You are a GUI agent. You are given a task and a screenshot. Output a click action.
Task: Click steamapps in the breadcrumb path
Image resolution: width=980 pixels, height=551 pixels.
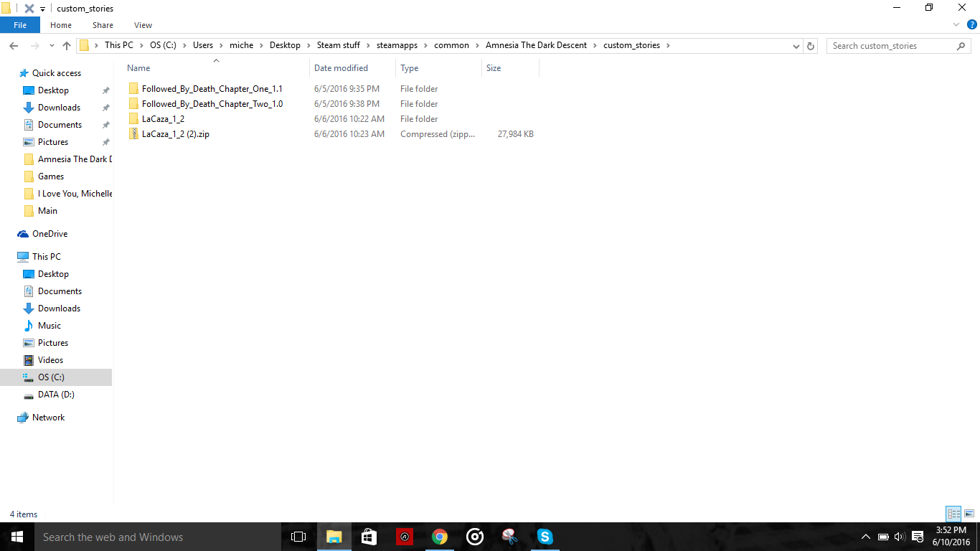click(397, 45)
